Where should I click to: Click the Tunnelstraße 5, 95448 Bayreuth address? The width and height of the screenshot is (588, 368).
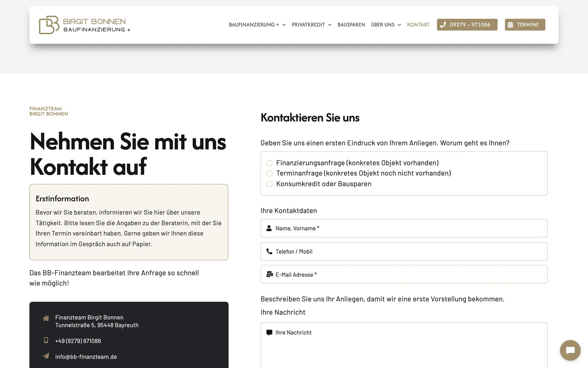97,325
